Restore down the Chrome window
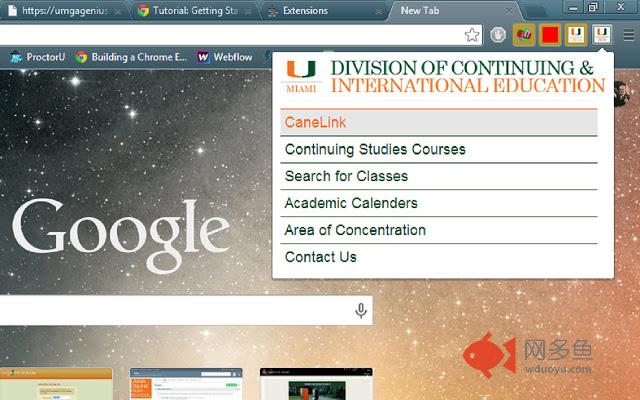Image resolution: width=640 pixels, height=400 pixels. [x=593, y=7]
